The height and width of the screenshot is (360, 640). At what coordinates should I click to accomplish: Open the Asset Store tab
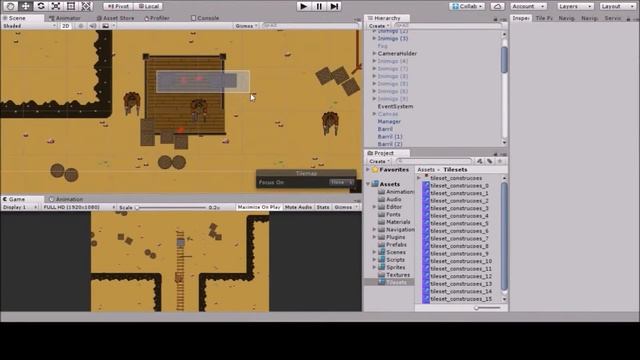point(116,18)
